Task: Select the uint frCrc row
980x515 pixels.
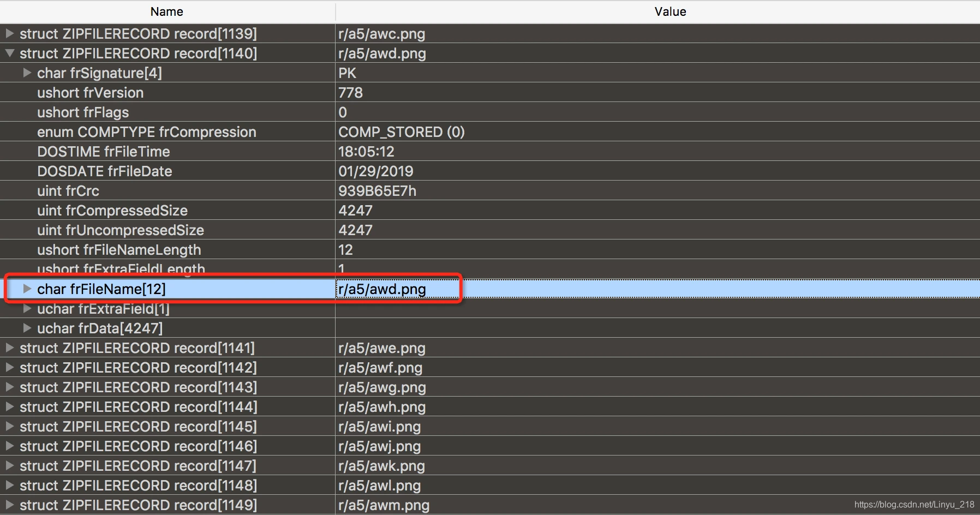Action: [490, 191]
